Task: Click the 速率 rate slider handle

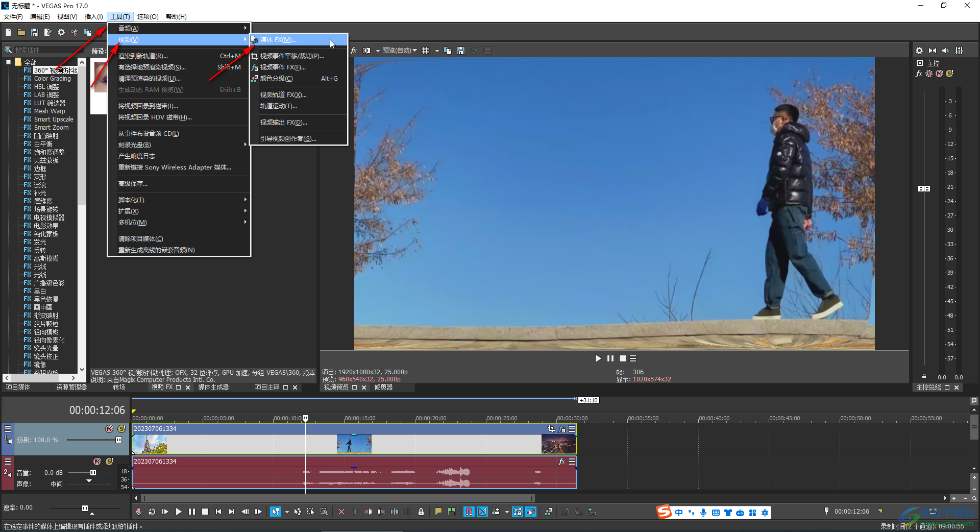Action: click(85, 508)
